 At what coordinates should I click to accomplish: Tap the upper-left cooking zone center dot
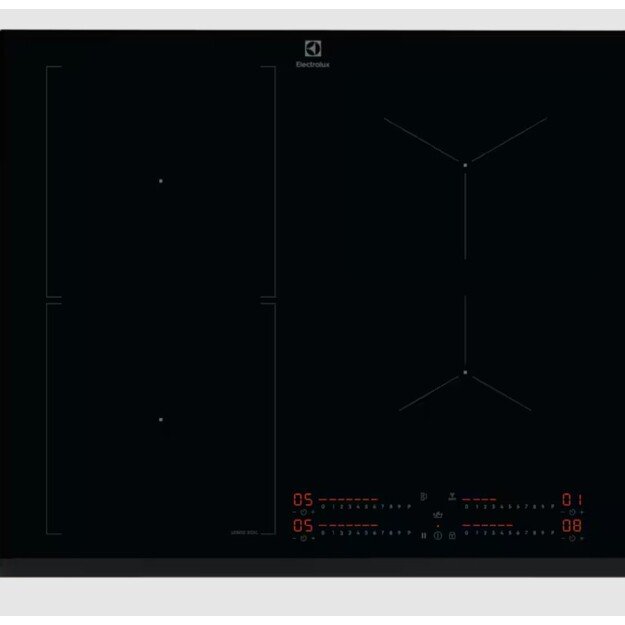[x=160, y=181]
